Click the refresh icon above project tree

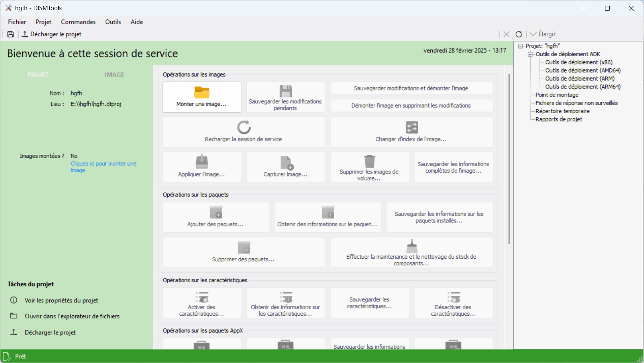519,34
